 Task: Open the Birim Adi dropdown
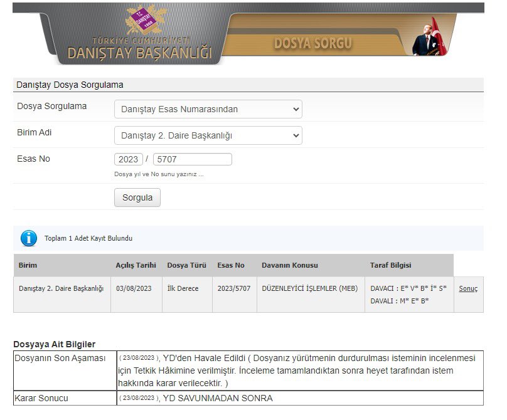[208, 135]
